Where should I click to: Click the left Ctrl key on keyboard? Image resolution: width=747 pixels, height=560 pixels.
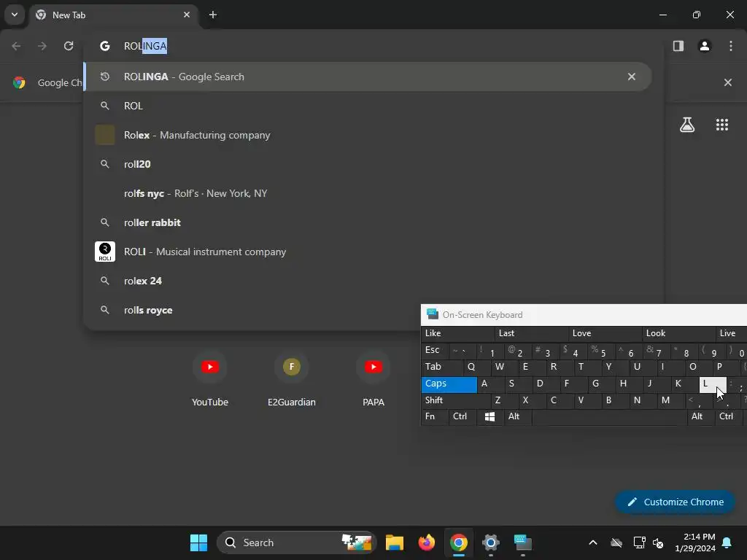[x=462, y=417]
